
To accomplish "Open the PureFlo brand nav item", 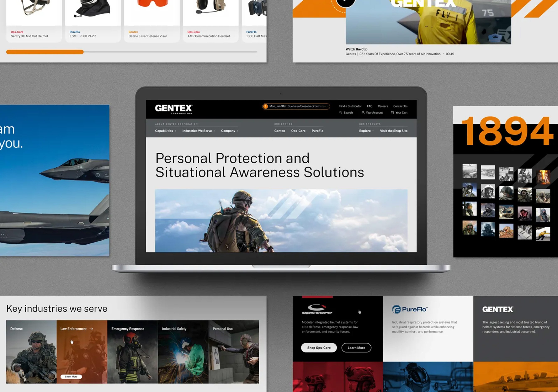I will pyautogui.click(x=317, y=131).
